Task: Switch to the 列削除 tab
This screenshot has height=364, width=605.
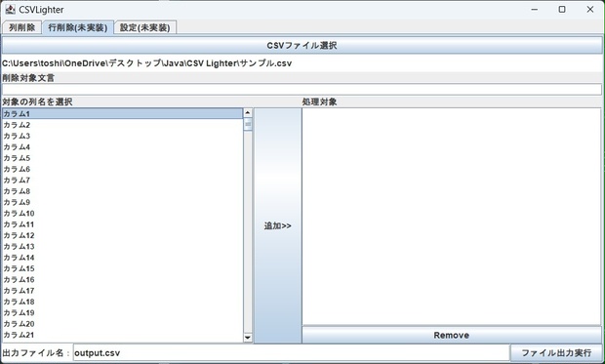Action: pos(22,27)
